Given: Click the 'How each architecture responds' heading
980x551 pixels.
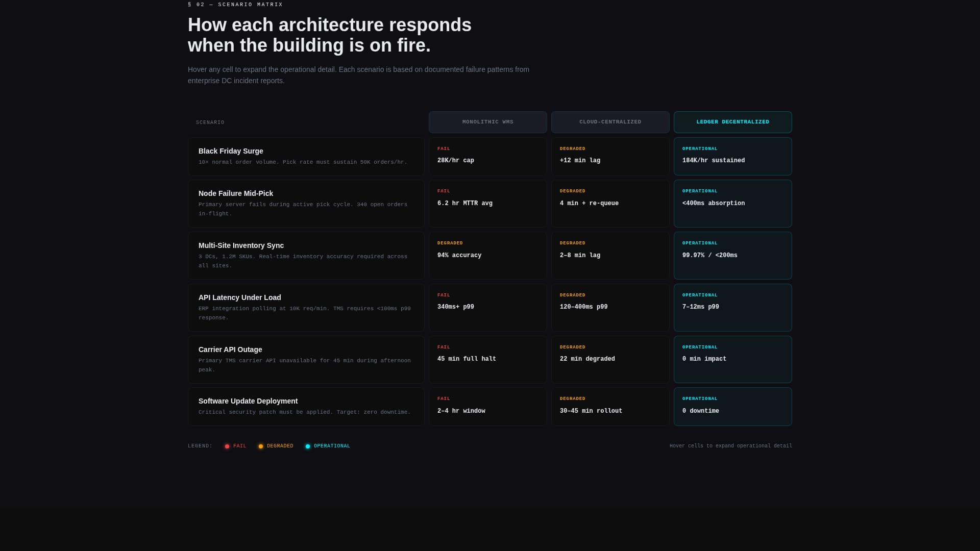Looking at the screenshot, I should click(x=330, y=25).
